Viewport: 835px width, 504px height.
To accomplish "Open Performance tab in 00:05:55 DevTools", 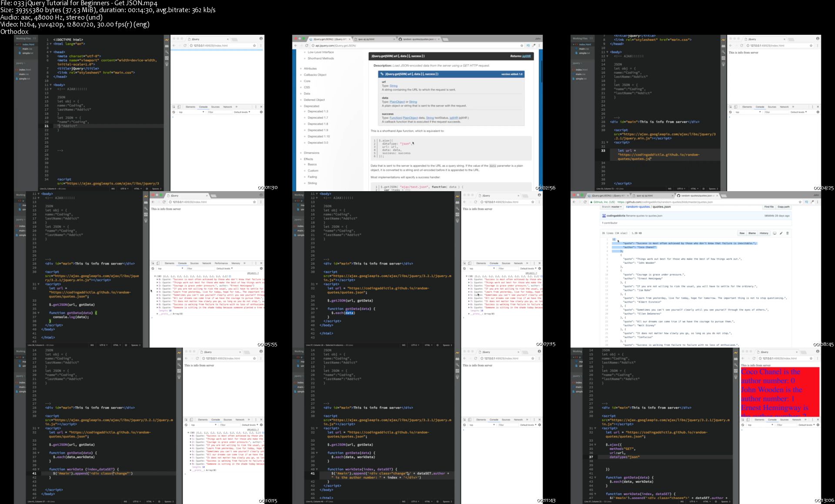I will pos(221,263).
